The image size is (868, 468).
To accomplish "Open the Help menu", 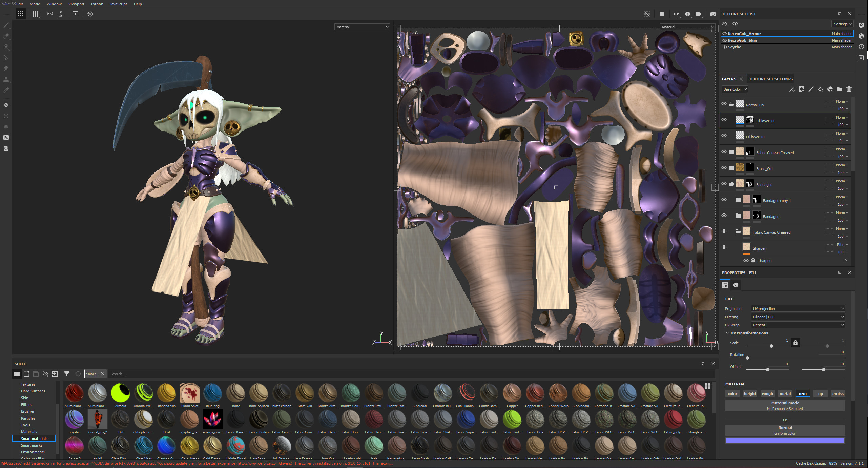I will coord(138,4).
